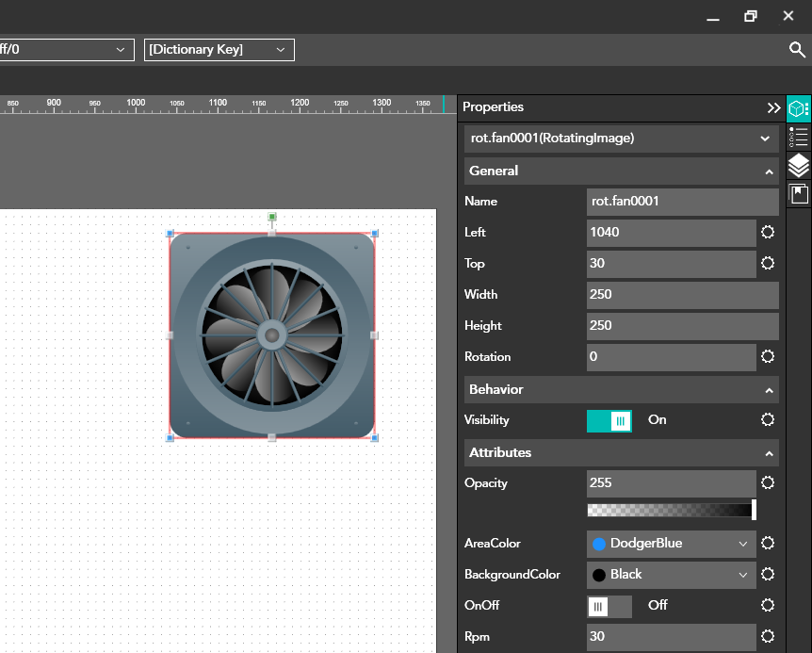Viewport: 812px width, 653px height.
Task: Toggle the OnOff switch on
Action: [x=609, y=605]
